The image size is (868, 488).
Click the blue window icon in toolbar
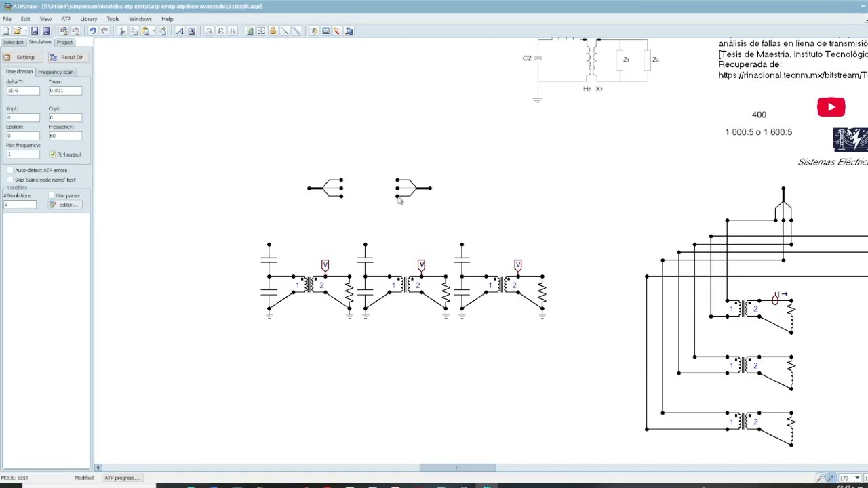[325, 30]
